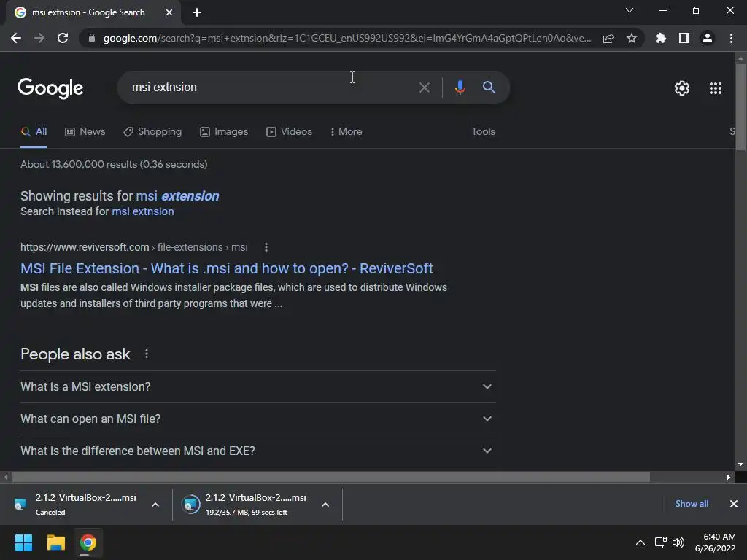Open People also ask options menu
The width and height of the screenshot is (747, 560).
click(146, 354)
